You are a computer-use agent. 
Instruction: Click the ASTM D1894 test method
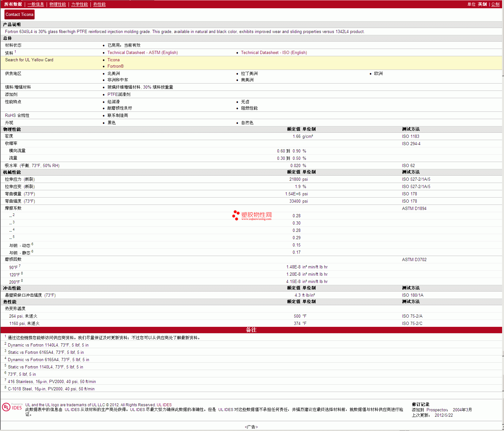click(414, 209)
